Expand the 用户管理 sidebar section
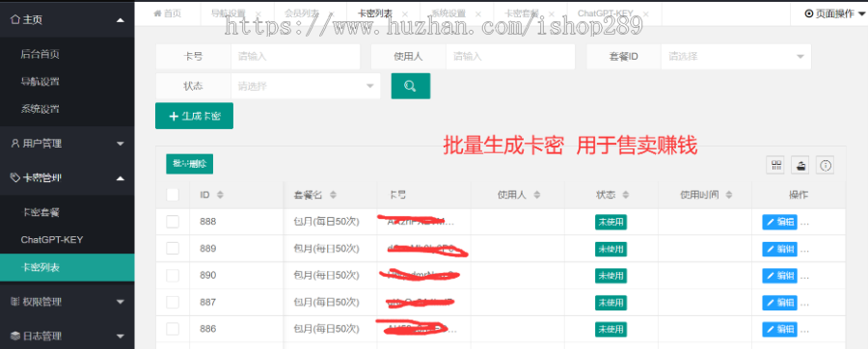Screen dimensions: 868x349 coord(67,144)
